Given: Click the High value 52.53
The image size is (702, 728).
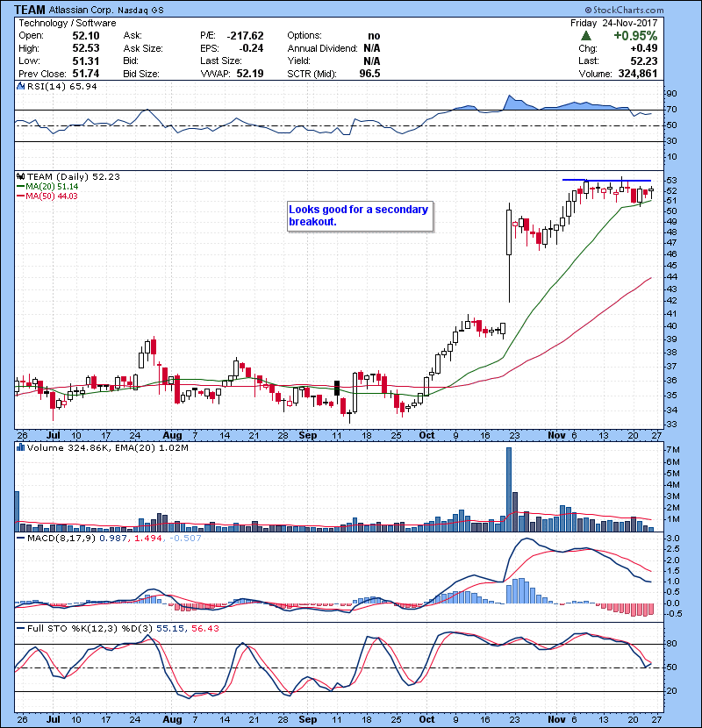Looking at the screenshot, I should coord(86,48).
